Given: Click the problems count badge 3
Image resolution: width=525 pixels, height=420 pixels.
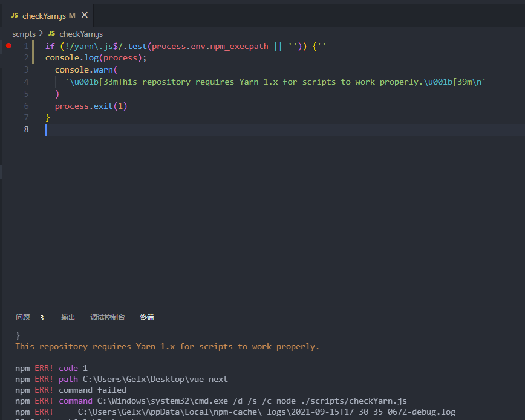Looking at the screenshot, I should click(x=42, y=318).
